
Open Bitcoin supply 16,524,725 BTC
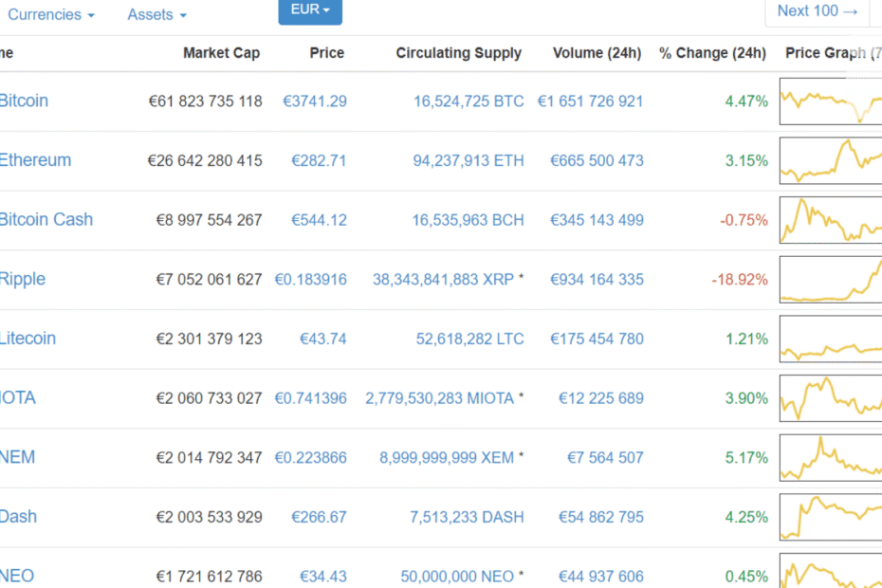(x=469, y=101)
